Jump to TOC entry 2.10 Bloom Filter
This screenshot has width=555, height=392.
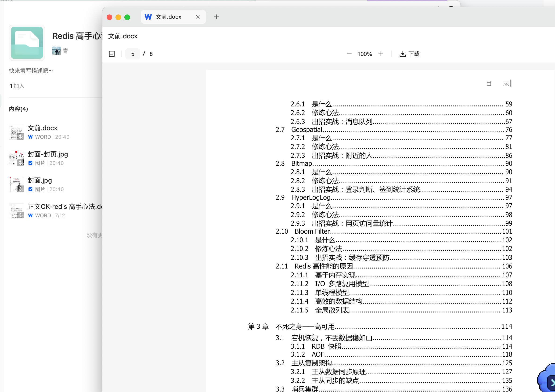394,231
